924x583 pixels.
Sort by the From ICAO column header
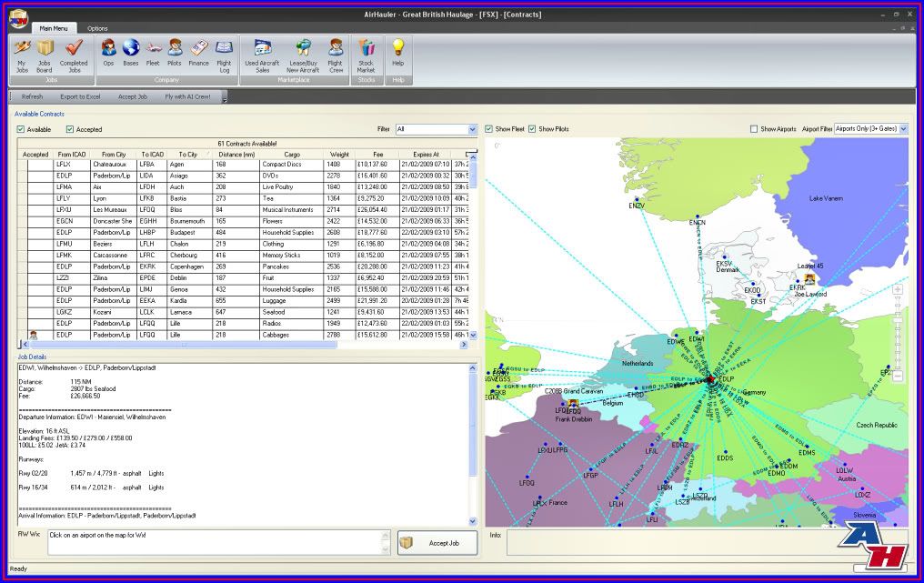[72, 155]
